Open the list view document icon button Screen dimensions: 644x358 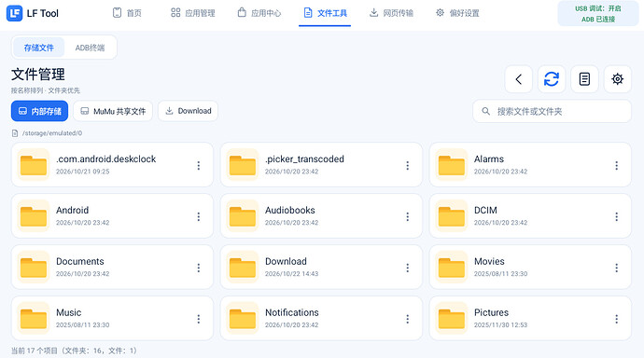584,79
